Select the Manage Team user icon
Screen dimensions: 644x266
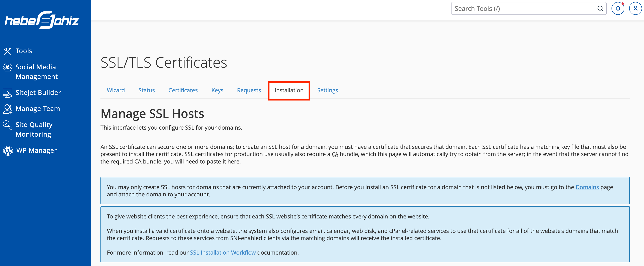click(x=7, y=109)
